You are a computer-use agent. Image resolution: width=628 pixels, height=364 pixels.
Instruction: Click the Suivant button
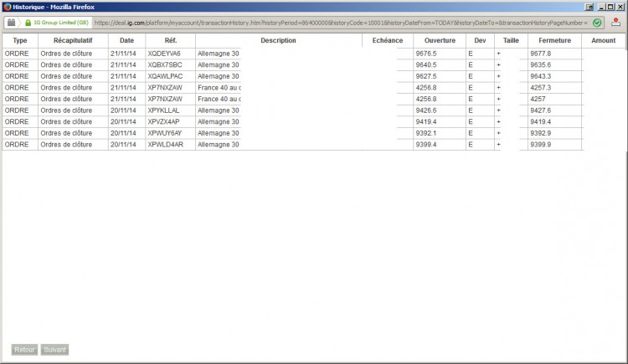click(54, 350)
